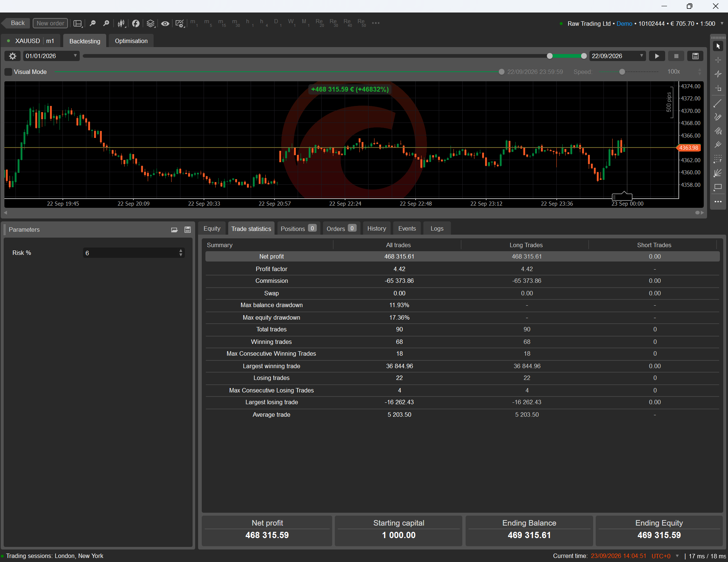This screenshot has width=728, height=562.
Task: Select the fan lines tool
Action: (x=718, y=173)
